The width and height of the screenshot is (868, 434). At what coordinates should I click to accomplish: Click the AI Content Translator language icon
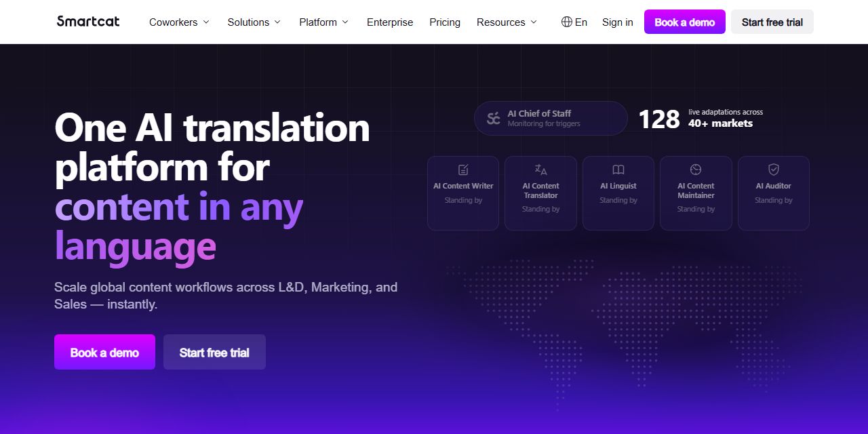point(540,170)
